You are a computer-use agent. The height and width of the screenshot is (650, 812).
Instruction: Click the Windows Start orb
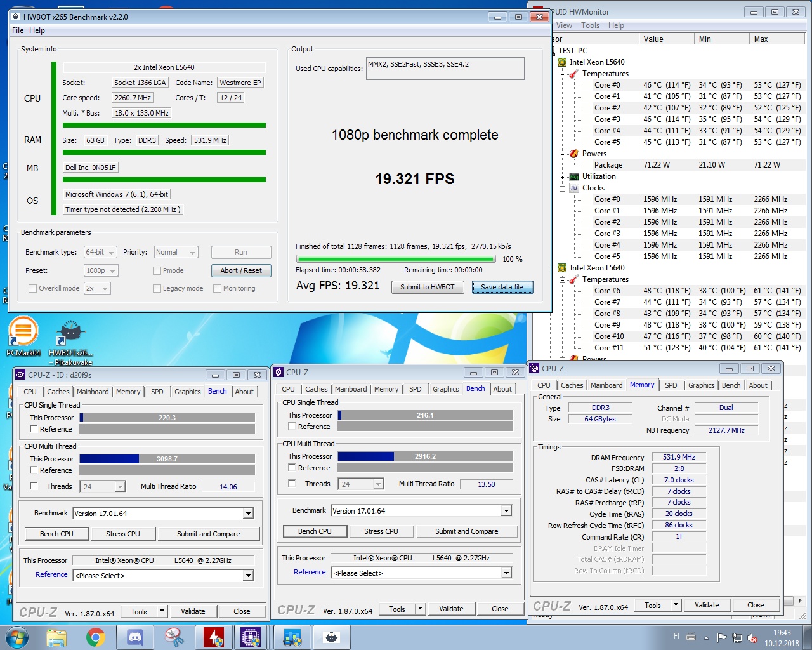[x=16, y=637]
